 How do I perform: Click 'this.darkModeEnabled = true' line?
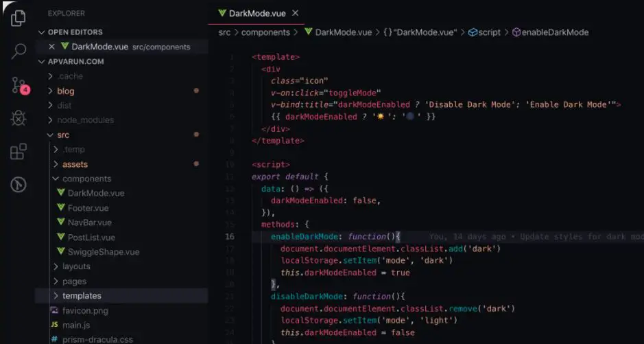(x=345, y=273)
